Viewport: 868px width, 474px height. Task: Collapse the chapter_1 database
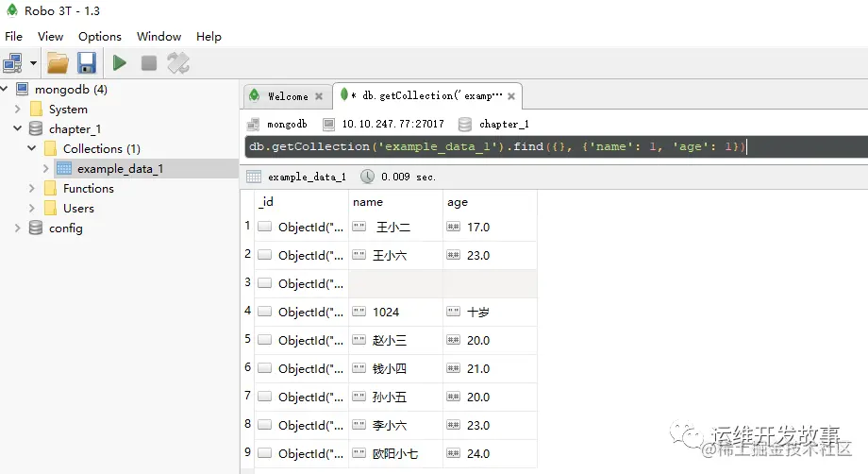(18, 128)
